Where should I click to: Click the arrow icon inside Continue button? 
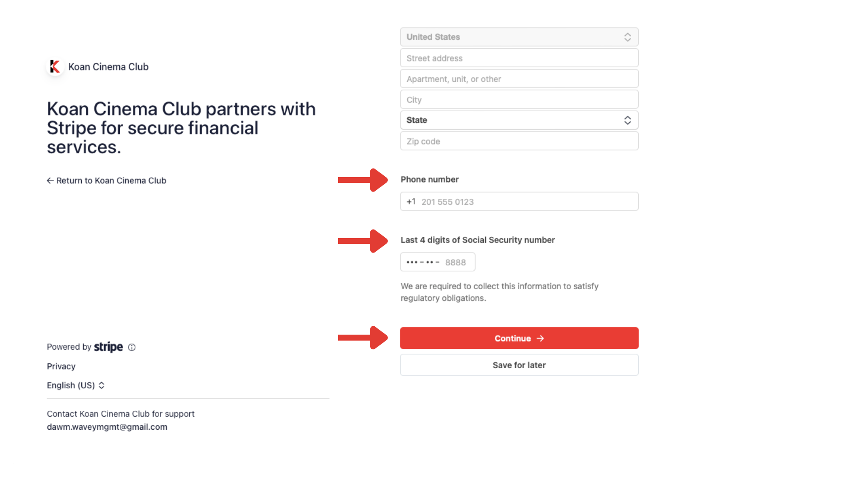540,338
